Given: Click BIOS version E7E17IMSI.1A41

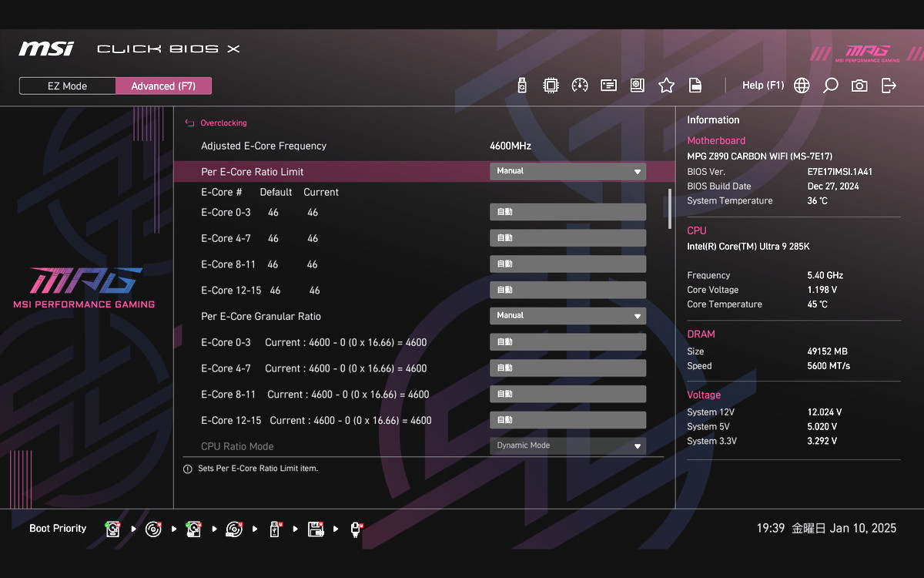Looking at the screenshot, I should click(840, 172).
